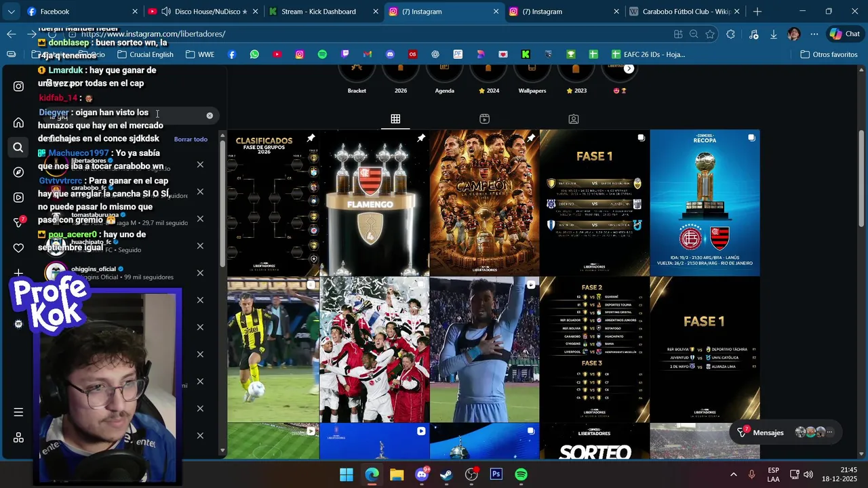Viewport: 868px width, 488px height.
Task: Open the Copilot 'Chat' button
Action: 845,34
